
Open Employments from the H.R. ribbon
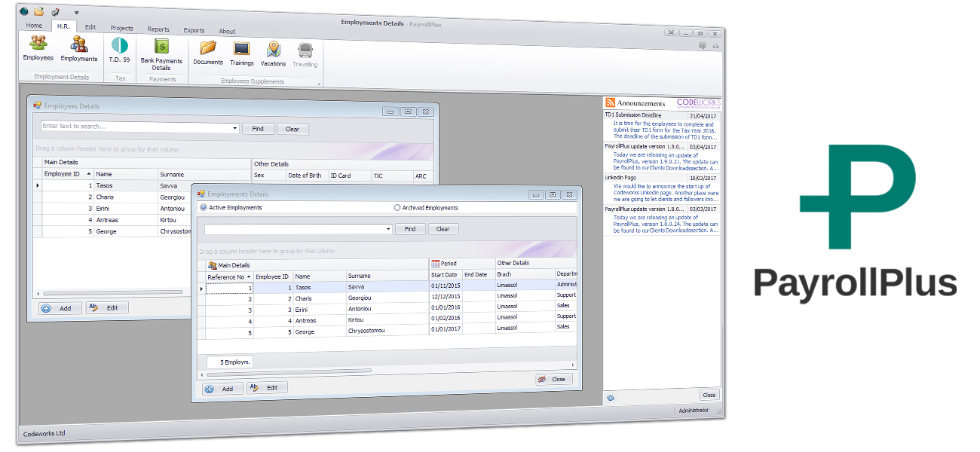(x=79, y=47)
